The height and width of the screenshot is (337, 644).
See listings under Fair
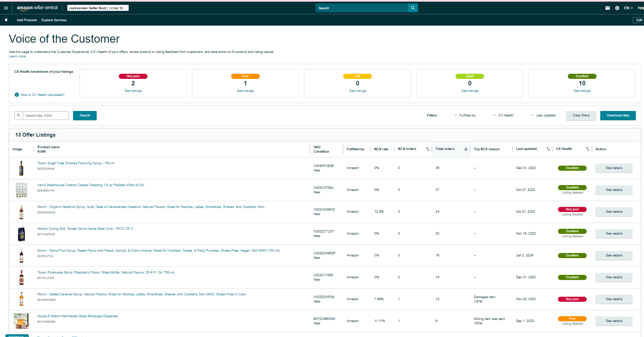[358, 91]
